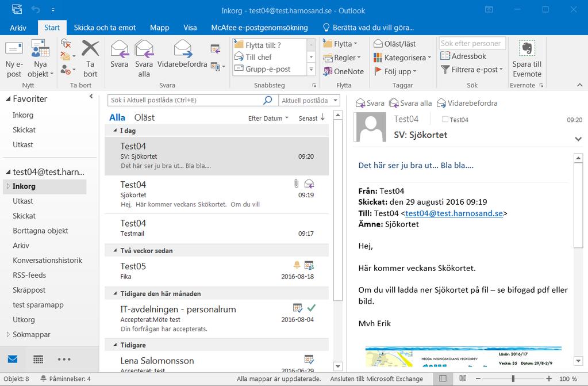Open the Test05 Fika message
588x386 pixels.
(217, 271)
